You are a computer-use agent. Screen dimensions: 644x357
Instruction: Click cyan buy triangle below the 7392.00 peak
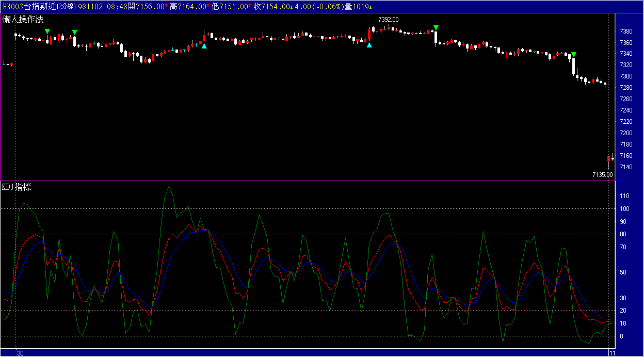pos(369,45)
